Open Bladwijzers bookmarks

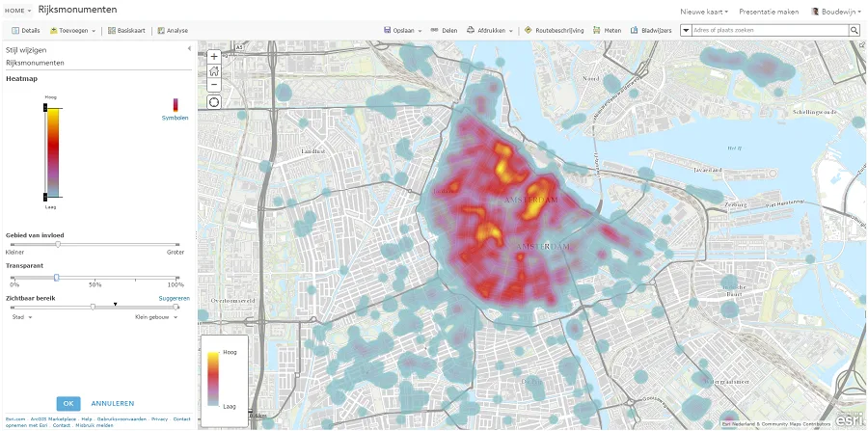651,31
